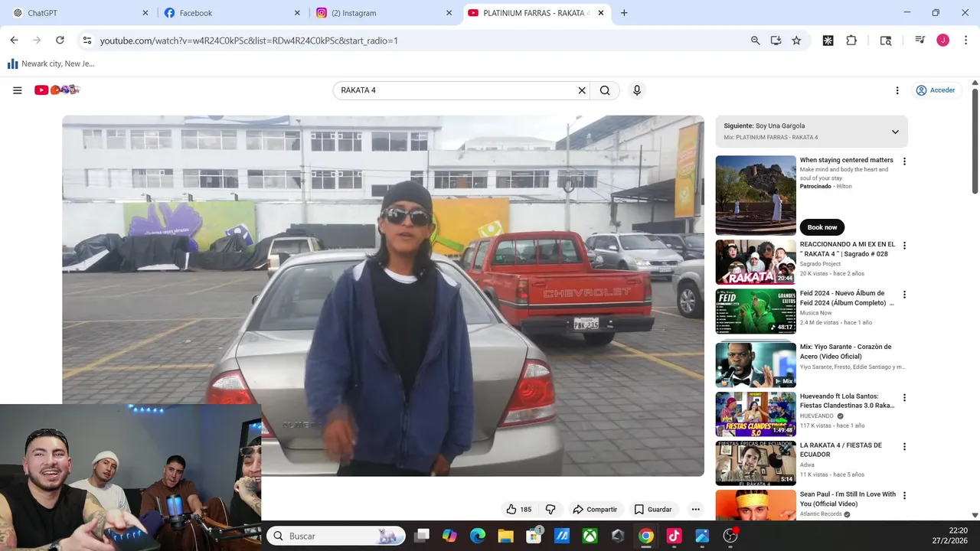Open options for Feid 2024 album video

904,295
